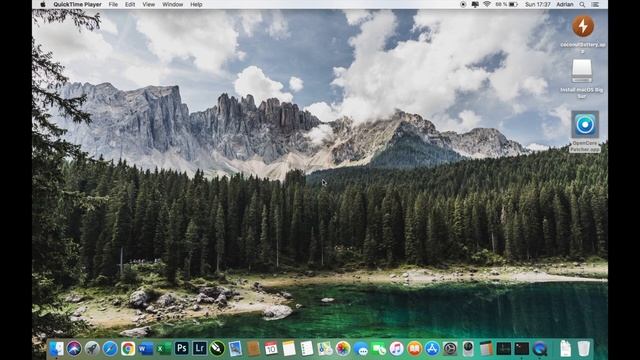Open the Wi-Fi status menu
Viewport: 640px width, 360px height.
pos(487,4)
